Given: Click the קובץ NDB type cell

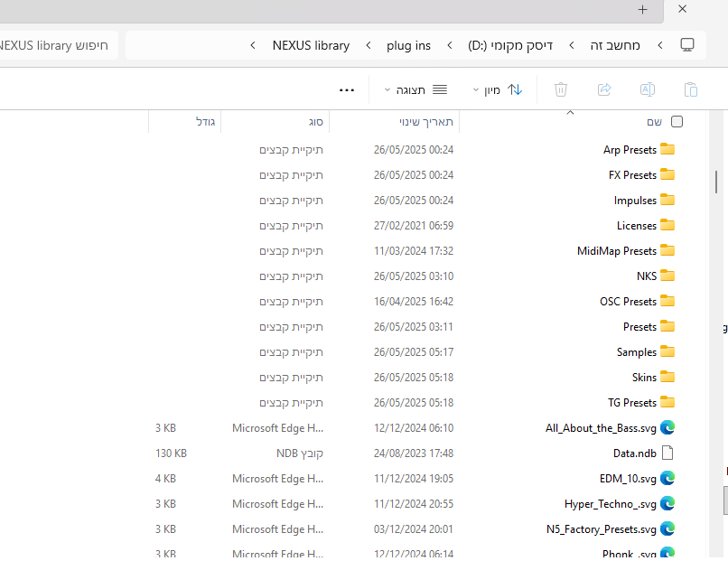Looking at the screenshot, I should coord(300,453).
